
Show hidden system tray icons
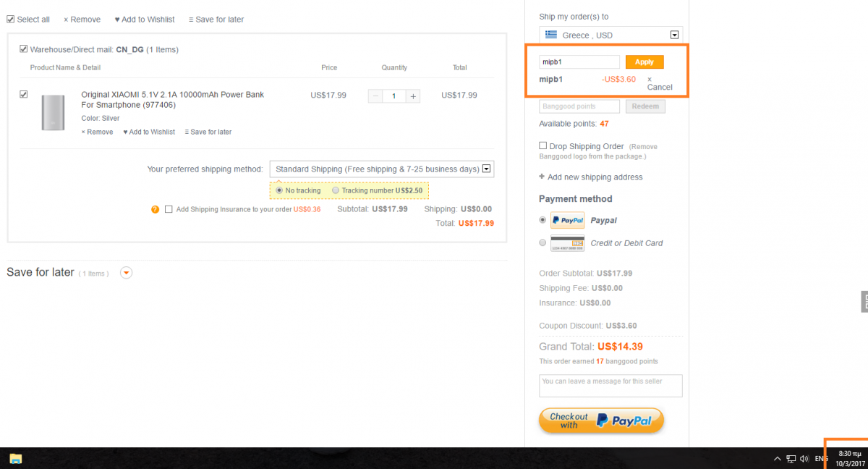pyautogui.click(x=778, y=458)
